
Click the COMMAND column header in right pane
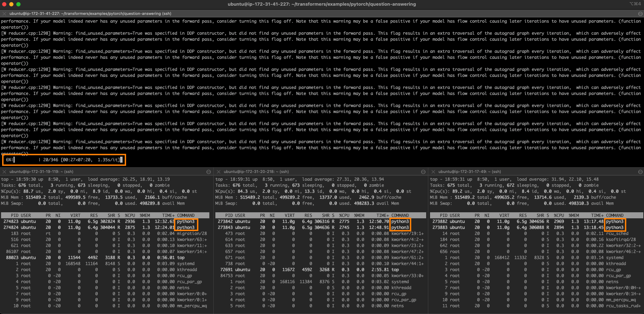615,215
